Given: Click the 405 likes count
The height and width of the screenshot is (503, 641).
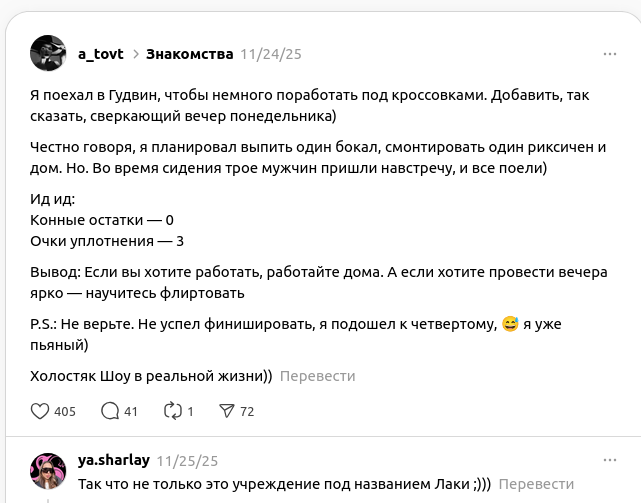Looking at the screenshot, I should click(64, 411).
